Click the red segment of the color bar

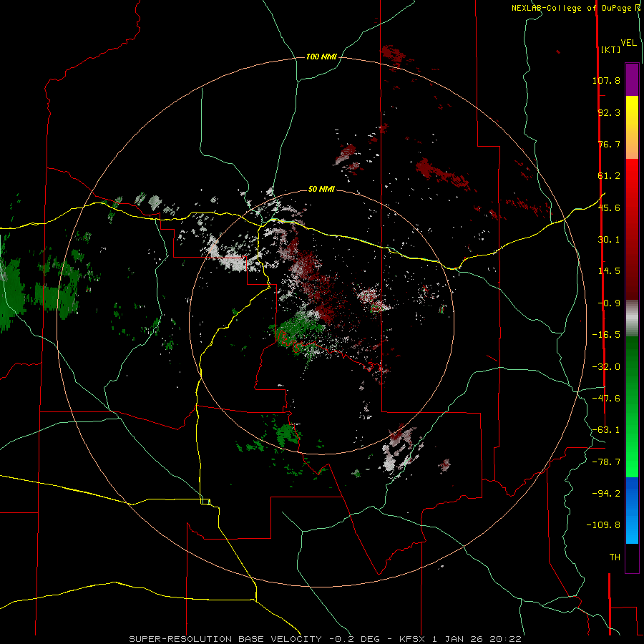(x=632, y=229)
